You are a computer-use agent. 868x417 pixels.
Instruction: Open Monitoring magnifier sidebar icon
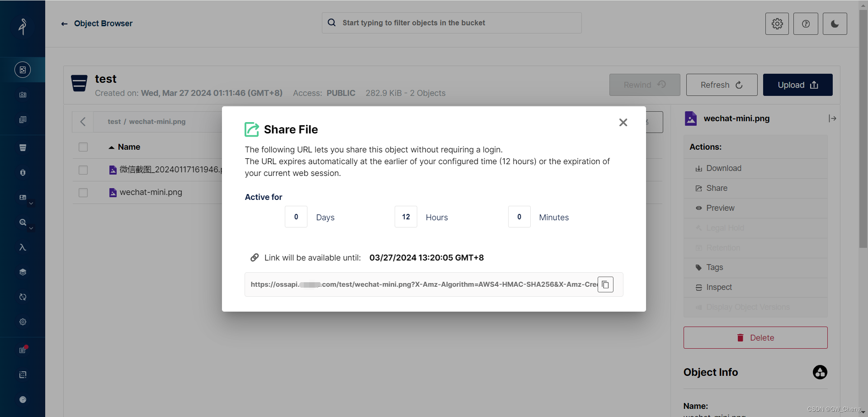click(23, 222)
